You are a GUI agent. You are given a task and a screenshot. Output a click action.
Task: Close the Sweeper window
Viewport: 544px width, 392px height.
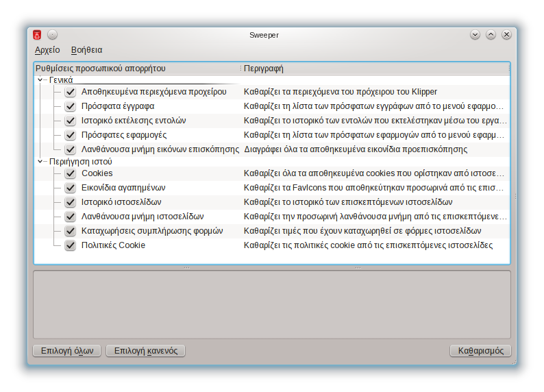[506, 35]
